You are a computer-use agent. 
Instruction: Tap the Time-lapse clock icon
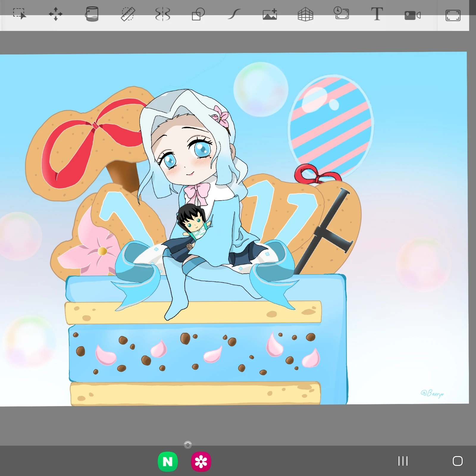[x=341, y=13]
